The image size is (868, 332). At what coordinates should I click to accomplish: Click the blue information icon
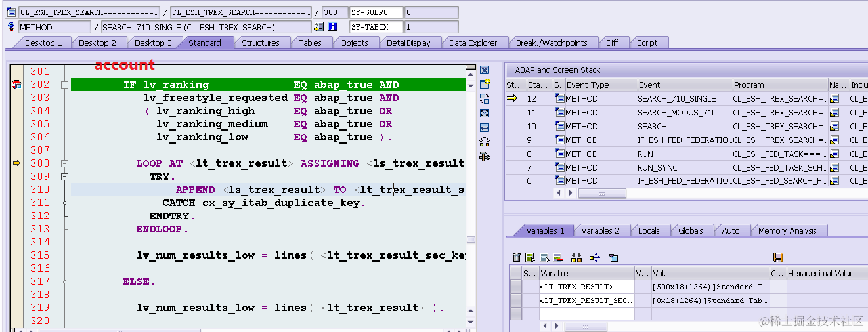(333, 27)
